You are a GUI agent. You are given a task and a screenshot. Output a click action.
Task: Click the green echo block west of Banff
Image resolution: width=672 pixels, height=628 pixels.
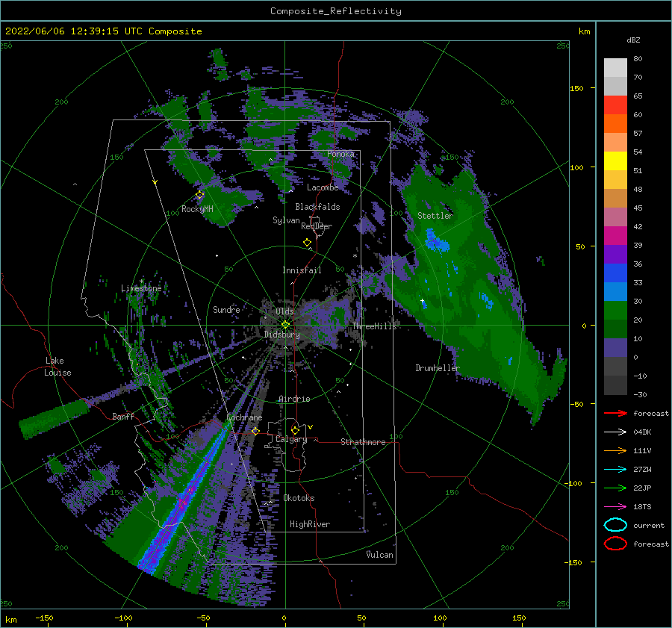(x=53, y=418)
